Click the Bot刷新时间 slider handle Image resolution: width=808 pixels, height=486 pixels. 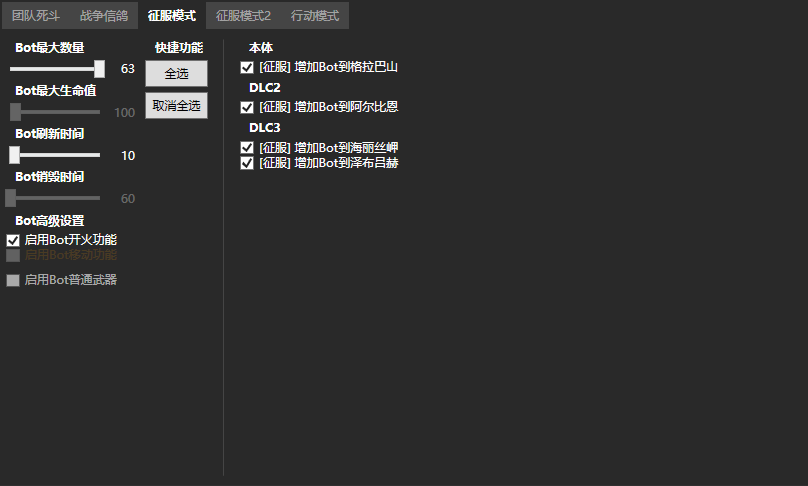click(14, 155)
